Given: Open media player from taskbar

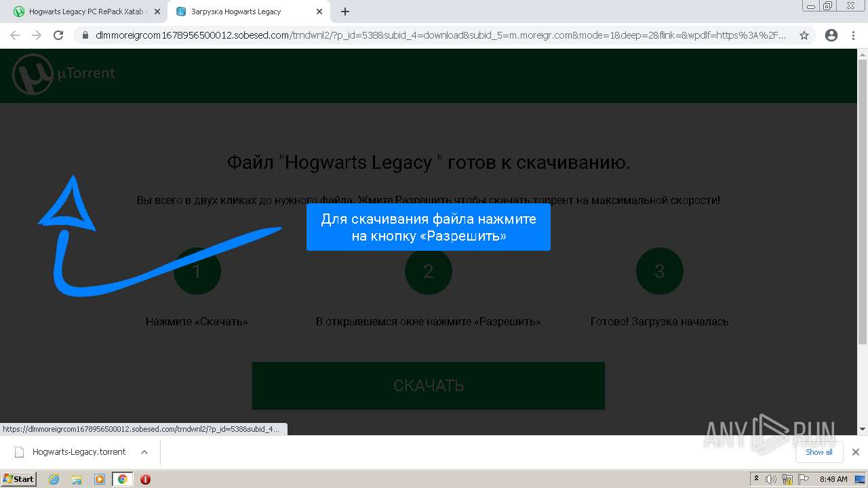Looking at the screenshot, I should click(100, 479).
